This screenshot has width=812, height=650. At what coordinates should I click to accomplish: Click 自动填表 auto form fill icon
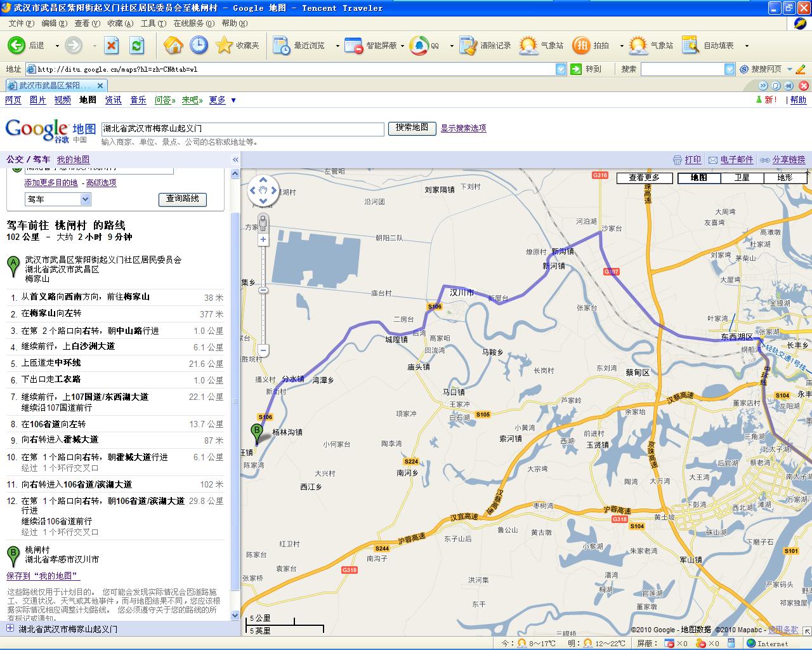[x=708, y=45]
